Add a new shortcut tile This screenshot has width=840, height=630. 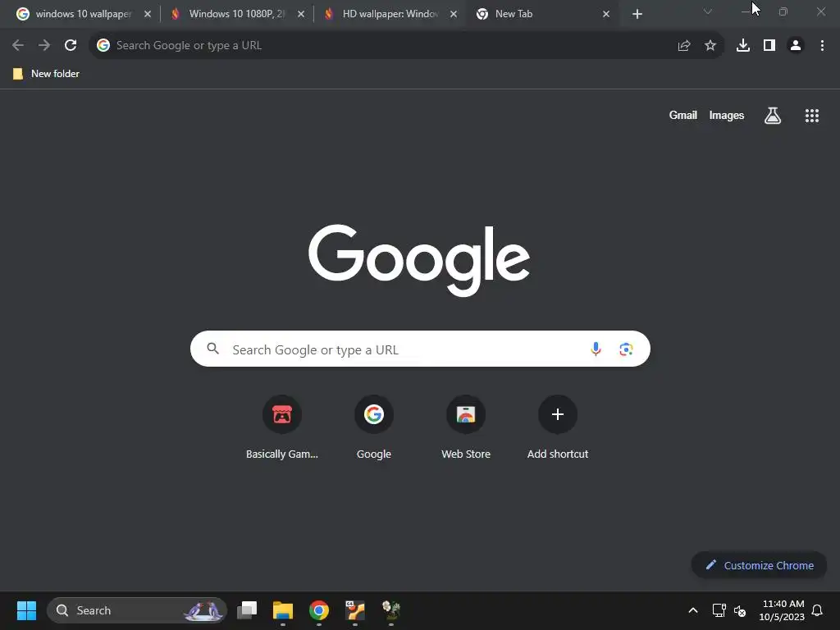[x=558, y=427]
